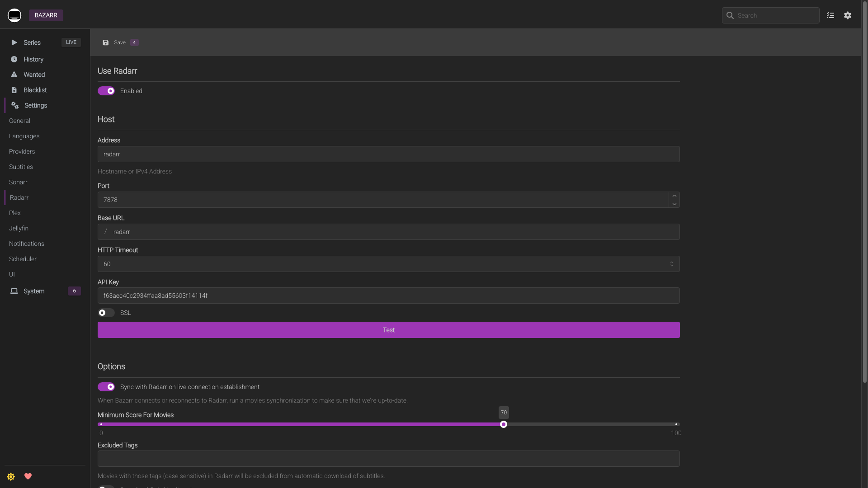Click the search magnifier icon
The image size is (868, 488).
[x=730, y=15]
